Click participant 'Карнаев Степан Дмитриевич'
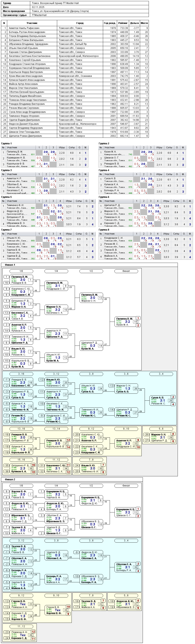195x644 pixels. (25, 52)
